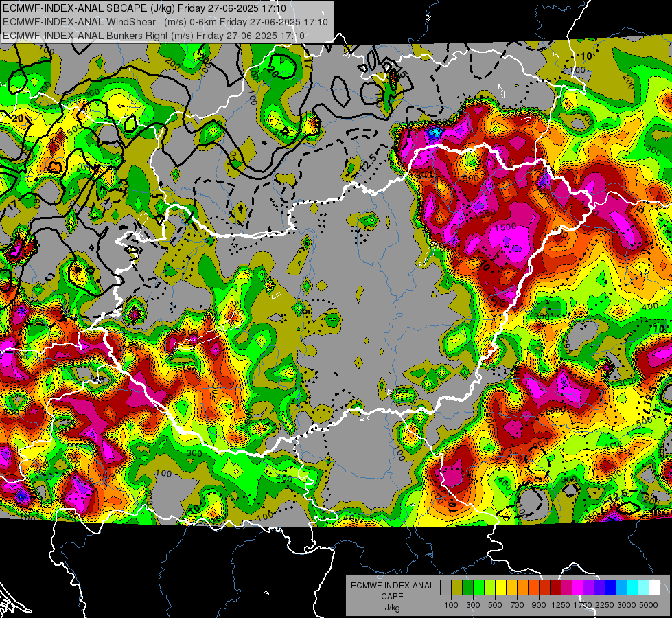
Task: Click the WindShear_ 0-6km title line
Action: [x=165, y=22]
